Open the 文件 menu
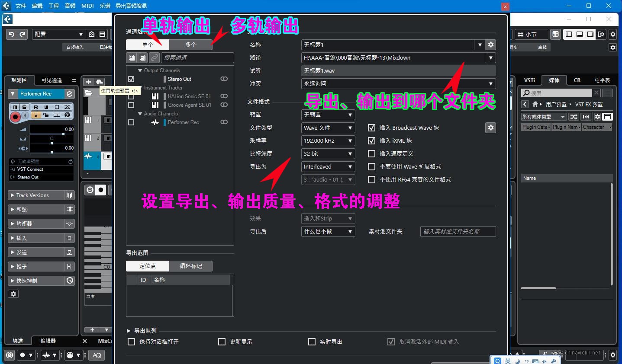 click(21, 6)
